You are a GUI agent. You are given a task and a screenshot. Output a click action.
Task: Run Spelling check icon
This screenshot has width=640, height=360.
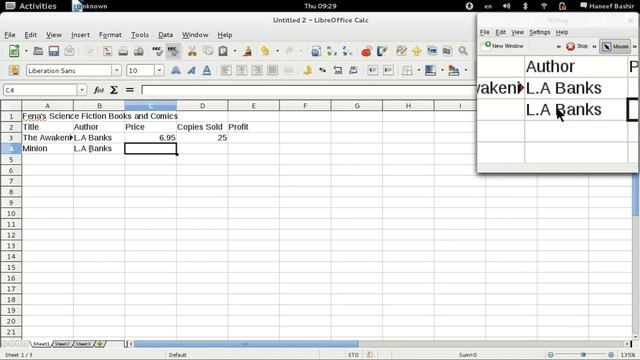pyautogui.click(x=157, y=51)
